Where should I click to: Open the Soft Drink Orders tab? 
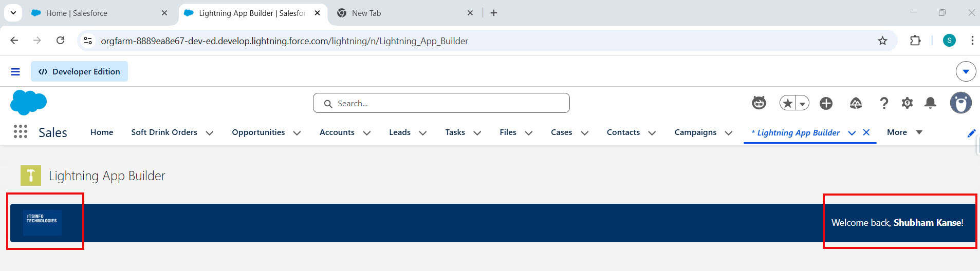click(164, 132)
